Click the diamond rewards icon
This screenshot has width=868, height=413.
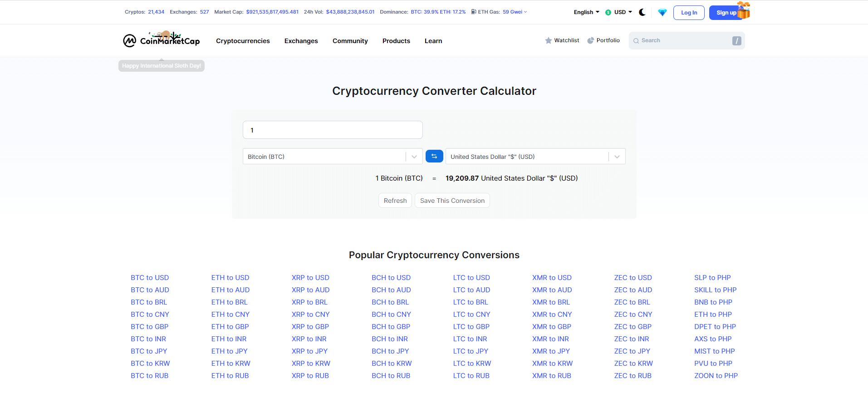pos(662,12)
